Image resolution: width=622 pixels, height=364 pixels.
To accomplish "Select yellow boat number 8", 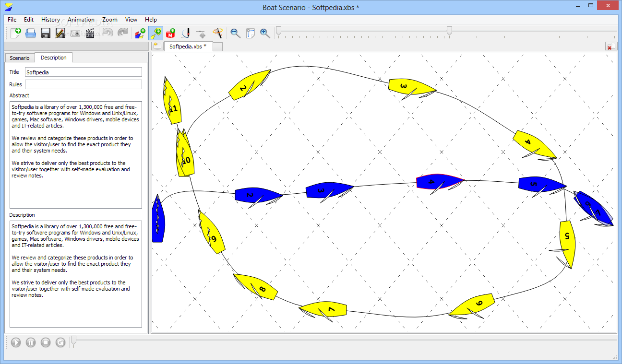I will [x=256, y=287].
